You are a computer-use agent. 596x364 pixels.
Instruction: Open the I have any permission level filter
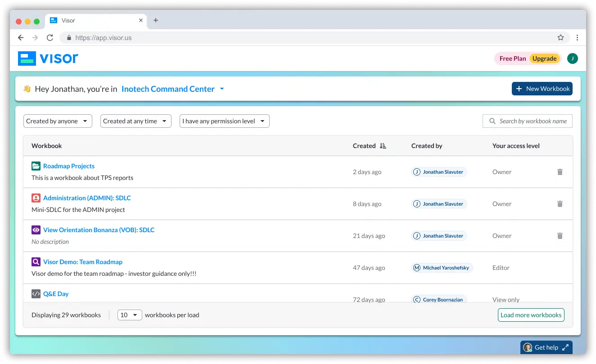point(225,121)
